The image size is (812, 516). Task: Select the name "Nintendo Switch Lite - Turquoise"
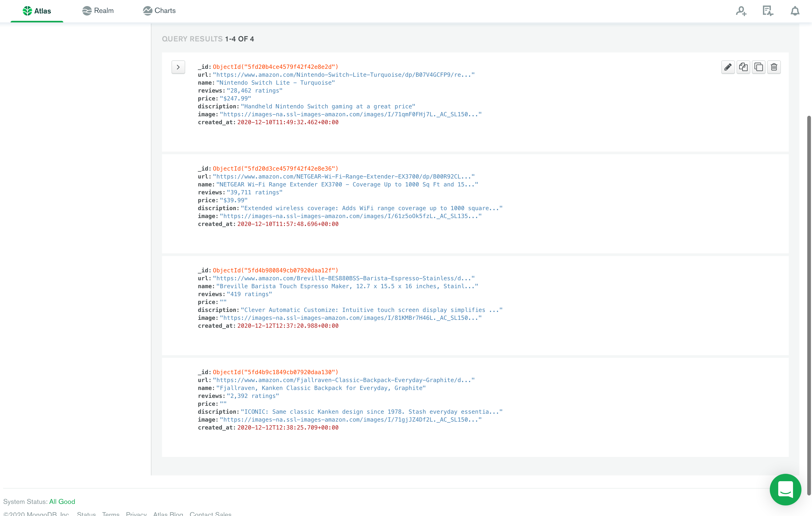coord(275,83)
